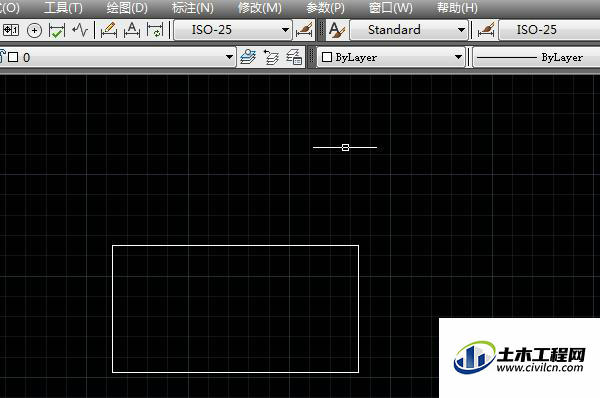Choose the Jogged Linear dimension tool

(x=80, y=30)
